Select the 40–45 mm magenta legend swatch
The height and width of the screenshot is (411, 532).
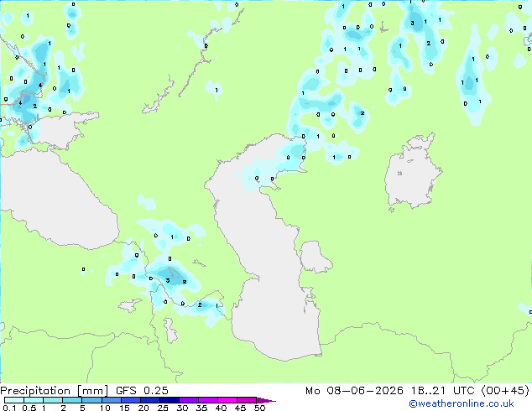coord(227,400)
